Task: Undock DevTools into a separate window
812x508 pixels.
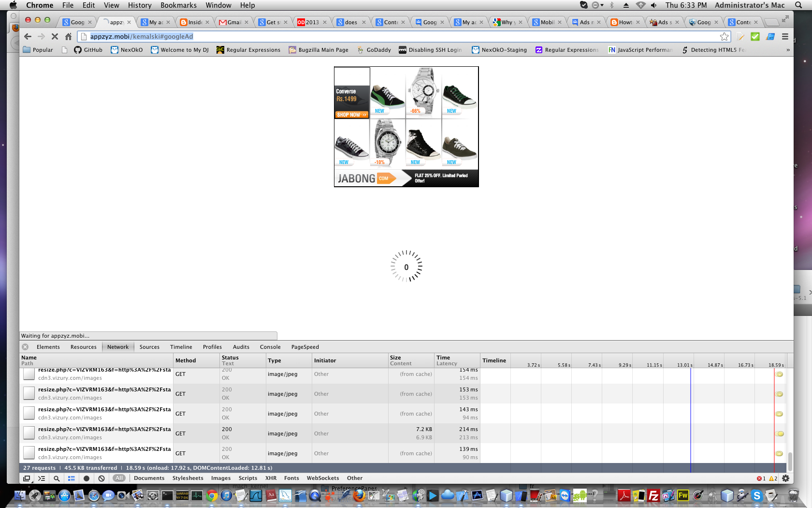Action: pyautogui.click(x=27, y=478)
